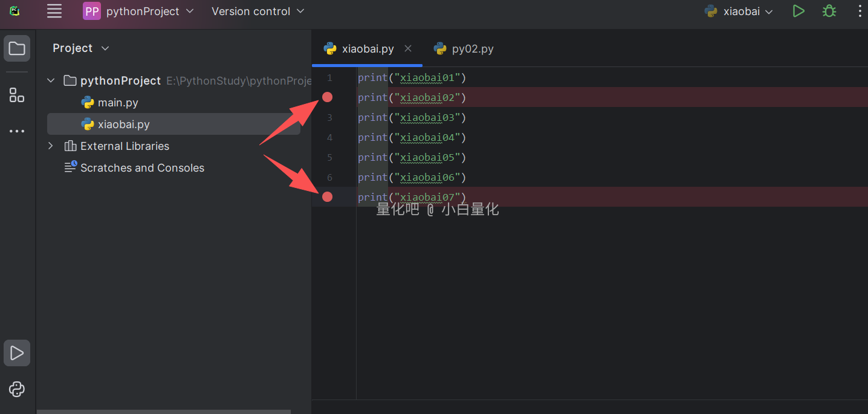
Task: Remove the breakpoint on the xiaobai02 line
Action: point(327,97)
